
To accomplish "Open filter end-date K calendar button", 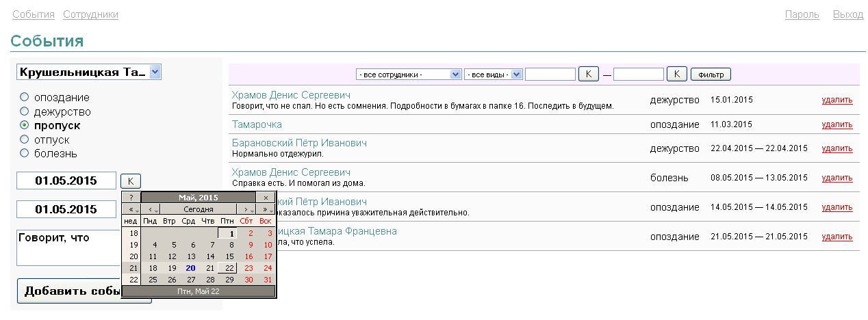I will [677, 74].
